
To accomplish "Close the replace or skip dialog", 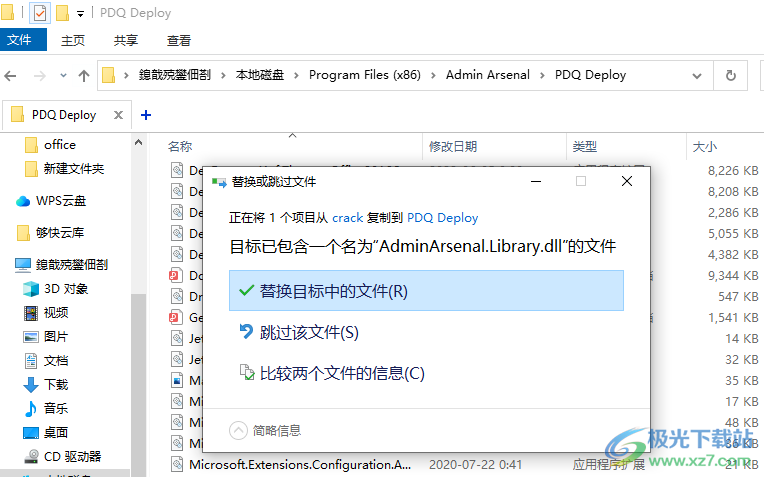I will [627, 181].
